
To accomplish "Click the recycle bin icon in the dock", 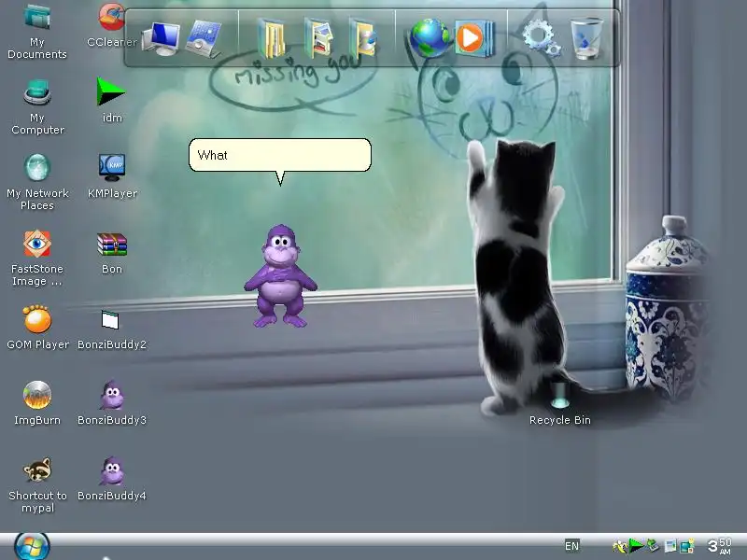I will (587, 38).
